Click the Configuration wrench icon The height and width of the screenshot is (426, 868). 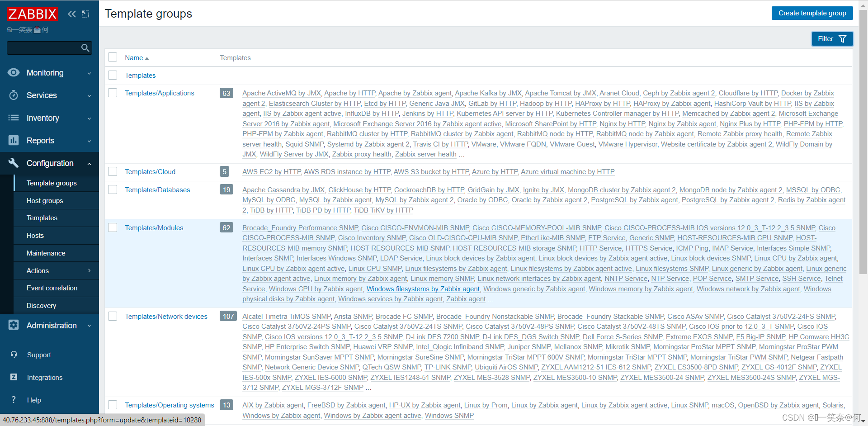tap(14, 163)
